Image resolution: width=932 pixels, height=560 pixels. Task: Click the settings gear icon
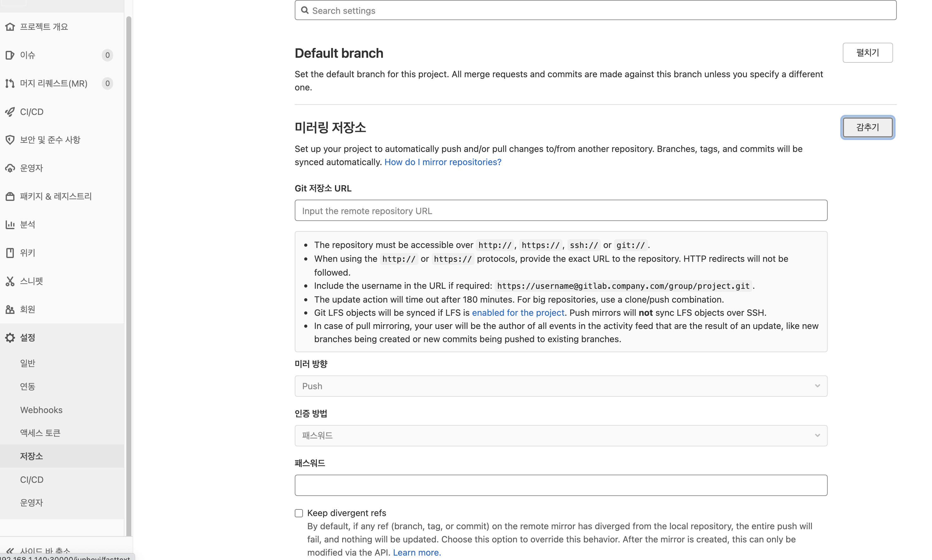(x=10, y=338)
